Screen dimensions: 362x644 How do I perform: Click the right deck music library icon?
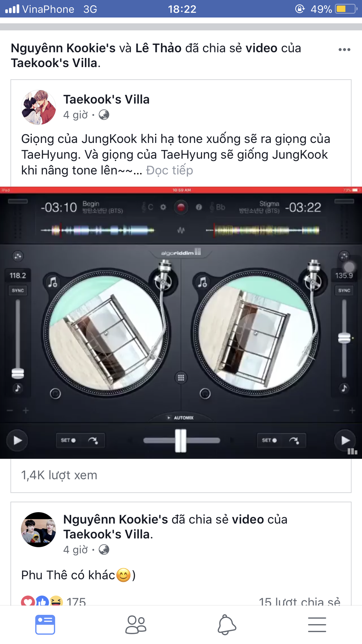(x=202, y=282)
